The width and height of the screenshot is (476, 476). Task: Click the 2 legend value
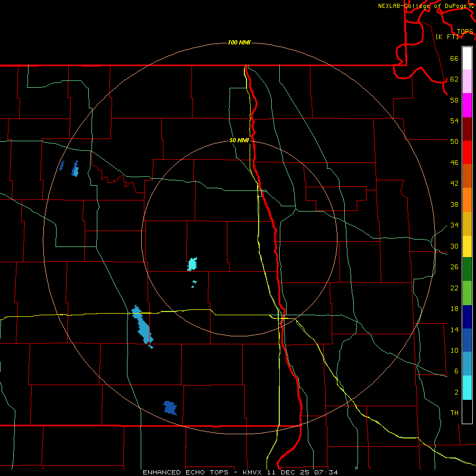[x=456, y=392]
